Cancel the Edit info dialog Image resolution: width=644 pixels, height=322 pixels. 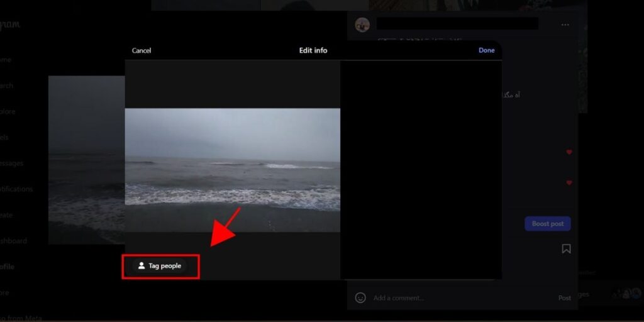142,50
